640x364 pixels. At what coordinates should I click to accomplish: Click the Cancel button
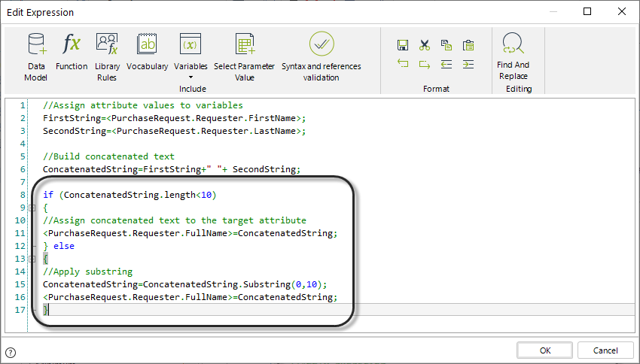(x=605, y=350)
